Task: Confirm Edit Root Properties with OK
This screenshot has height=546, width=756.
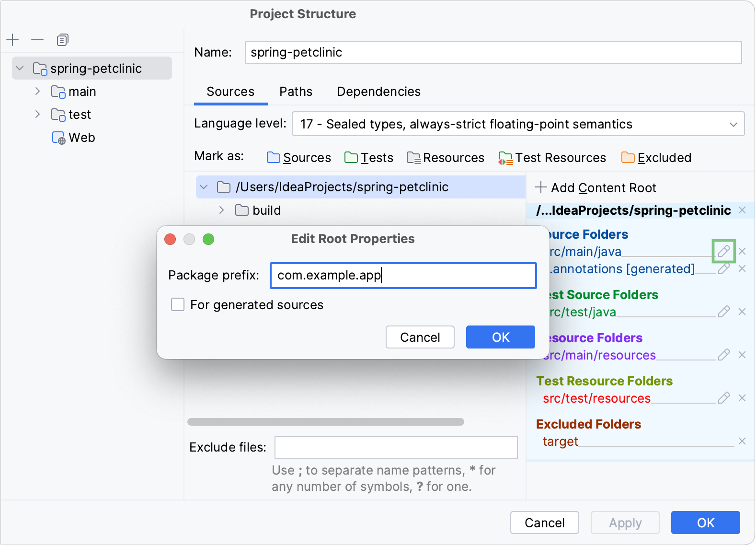Action: click(x=500, y=337)
